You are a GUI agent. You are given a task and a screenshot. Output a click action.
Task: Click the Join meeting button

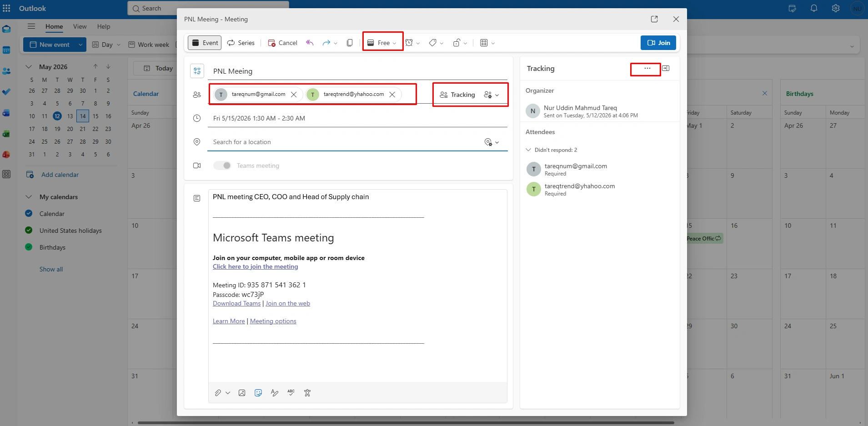pos(658,43)
